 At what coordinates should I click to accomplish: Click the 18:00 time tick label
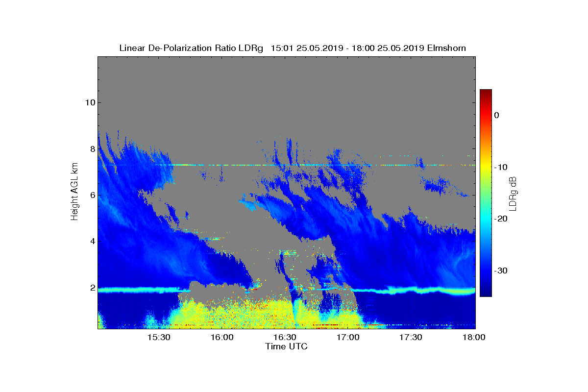pyautogui.click(x=474, y=338)
